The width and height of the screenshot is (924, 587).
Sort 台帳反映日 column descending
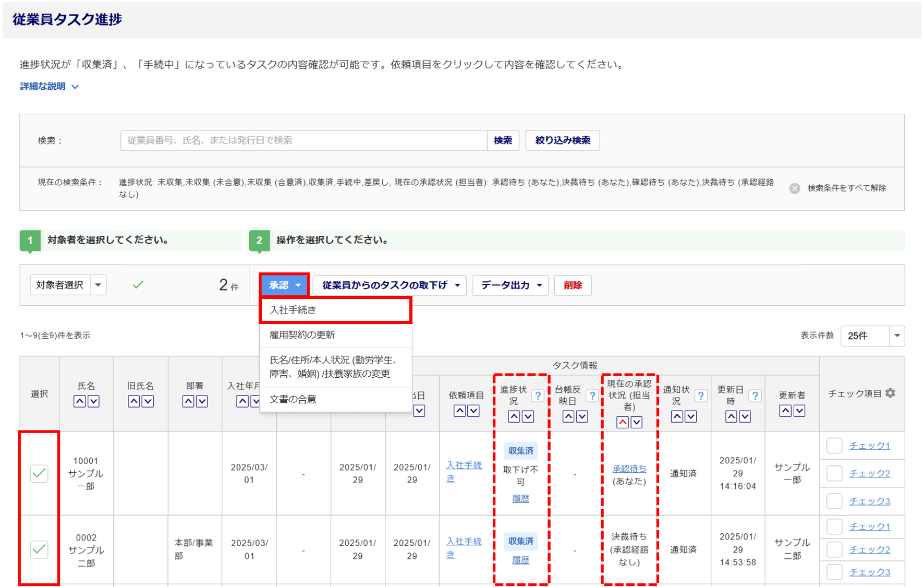coord(582,416)
